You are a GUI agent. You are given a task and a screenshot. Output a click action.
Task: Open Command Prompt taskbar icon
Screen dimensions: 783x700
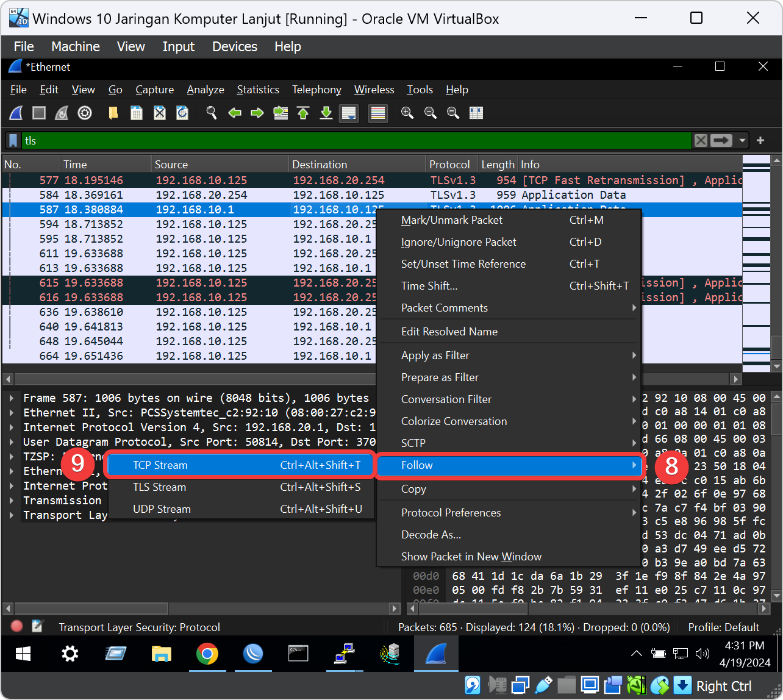298,654
